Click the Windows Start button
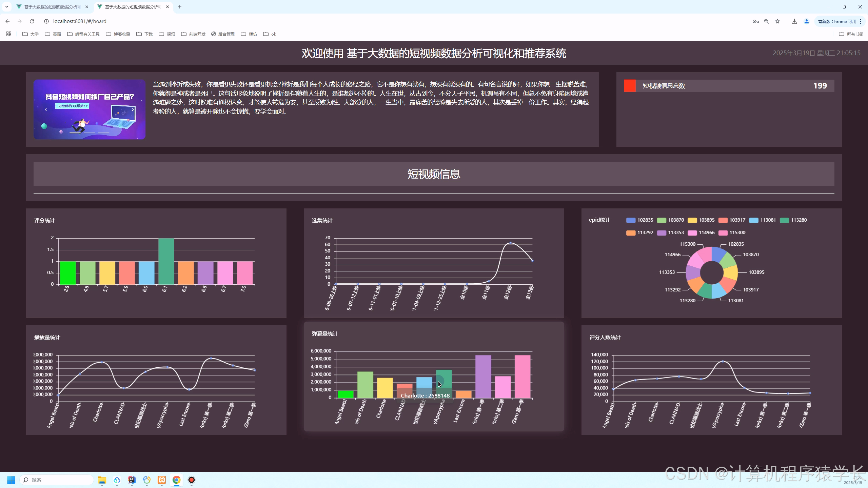The height and width of the screenshot is (488, 868). (11, 480)
